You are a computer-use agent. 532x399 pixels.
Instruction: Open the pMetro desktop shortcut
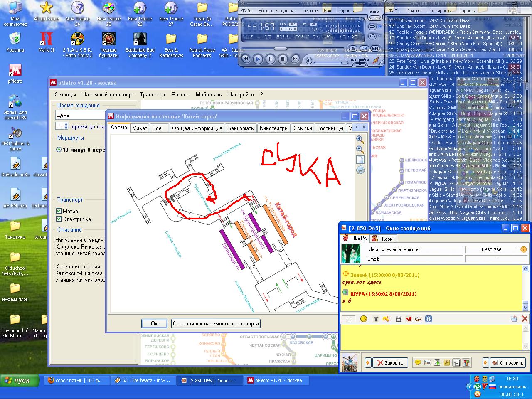(15, 74)
